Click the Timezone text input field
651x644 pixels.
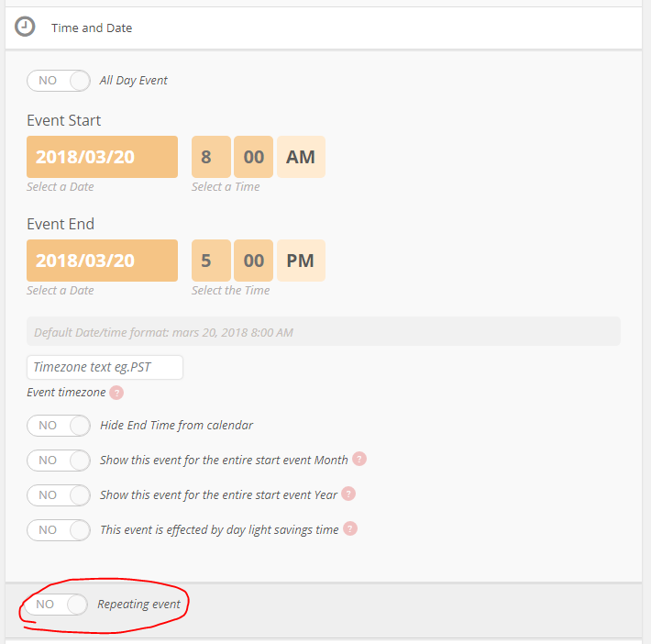105,367
